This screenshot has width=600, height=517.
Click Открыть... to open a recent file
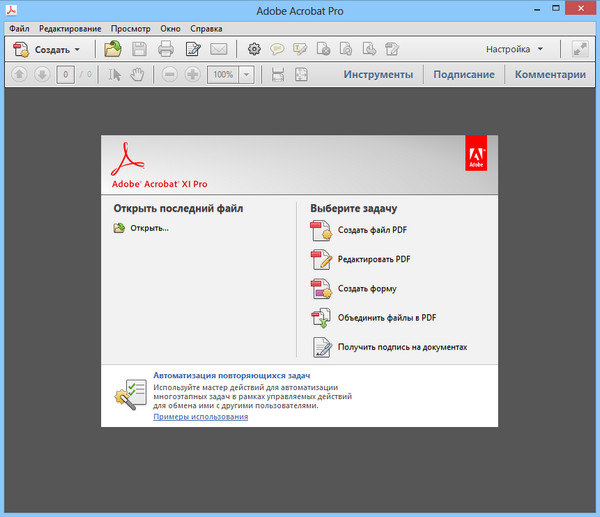click(149, 228)
